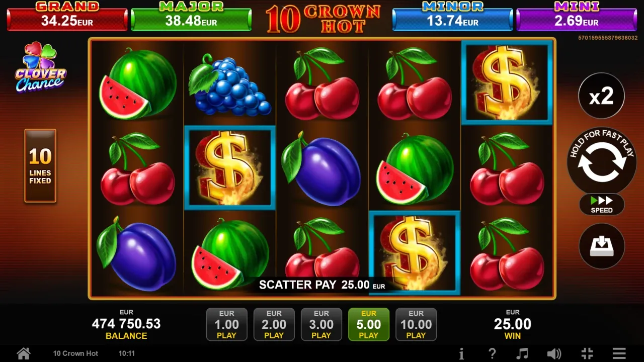Image resolution: width=644 pixels, height=362 pixels.
Task: Select the 1.00 EUR play bet
Action: pos(227,324)
